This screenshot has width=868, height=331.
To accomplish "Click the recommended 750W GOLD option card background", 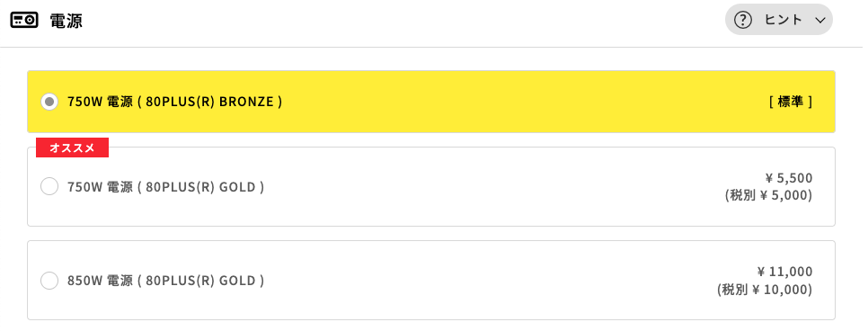I will tap(431, 186).
